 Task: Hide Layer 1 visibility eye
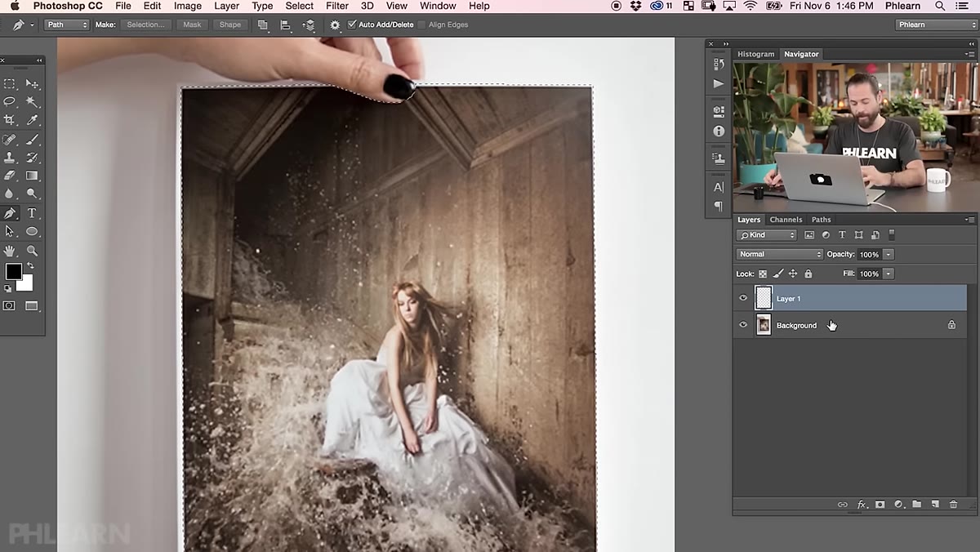pyautogui.click(x=743, y=298)
